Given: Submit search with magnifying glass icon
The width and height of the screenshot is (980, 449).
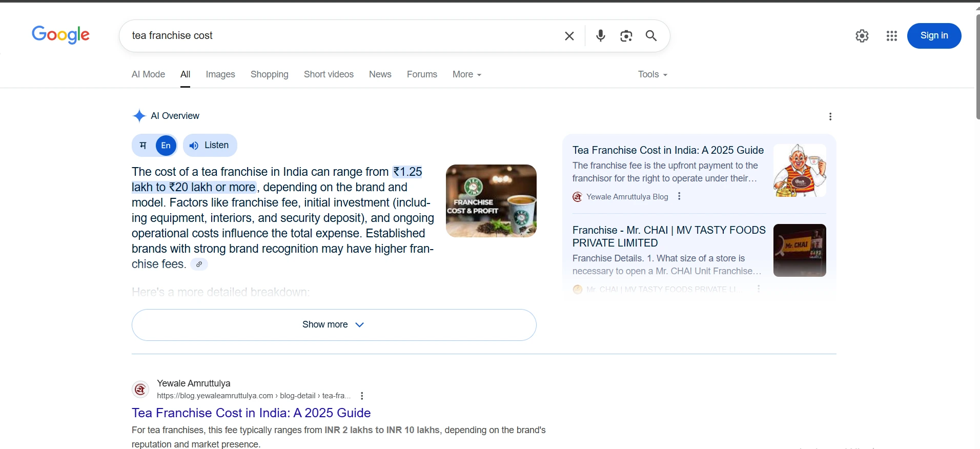Looking at the screenshot, I should [651, 35].
